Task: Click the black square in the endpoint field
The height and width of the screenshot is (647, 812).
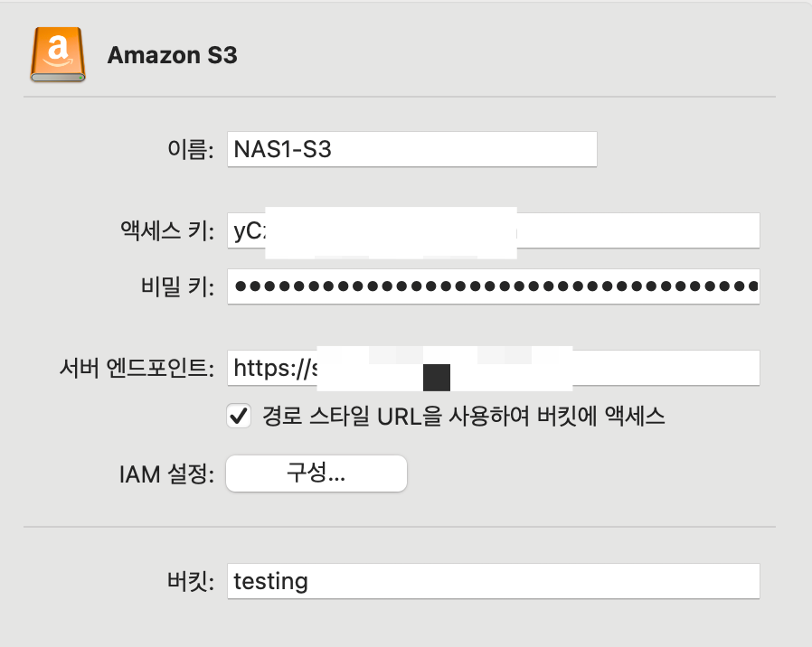Action: (x=437, y=376)
